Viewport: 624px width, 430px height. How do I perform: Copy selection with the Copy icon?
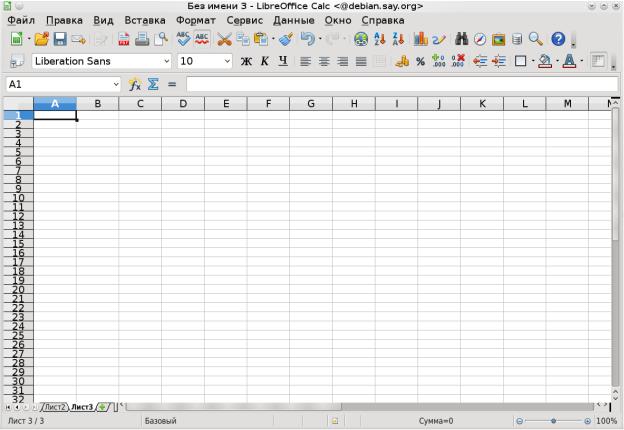[243, 39]
